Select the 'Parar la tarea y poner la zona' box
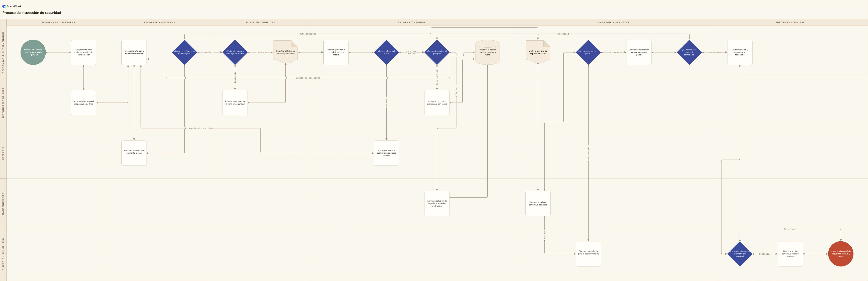 235,103
